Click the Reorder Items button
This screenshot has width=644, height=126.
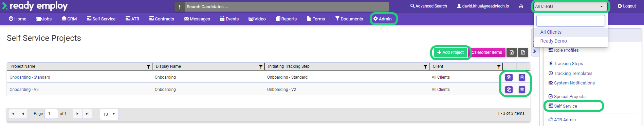tap(487, 52)
